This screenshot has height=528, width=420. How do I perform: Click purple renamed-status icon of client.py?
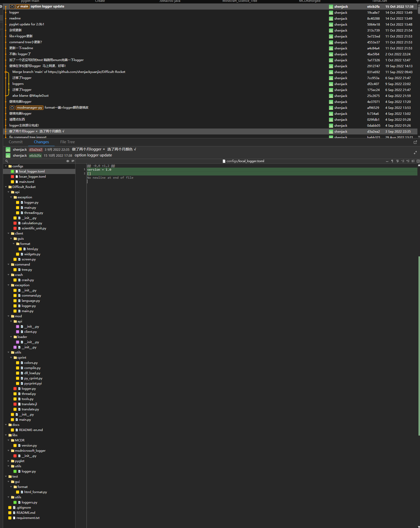(x=18, y=332)
